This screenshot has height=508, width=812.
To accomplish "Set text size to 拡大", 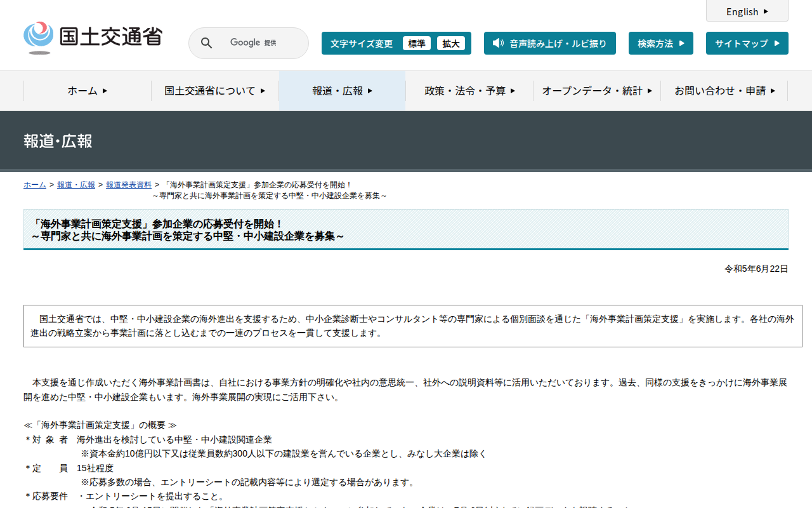I will 451,43.
